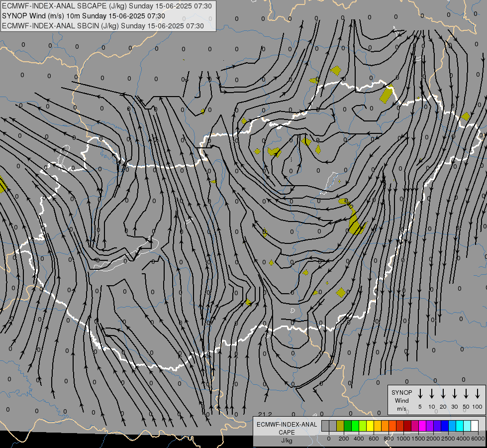Click the '100' value in wind legend

pos(478,407)
